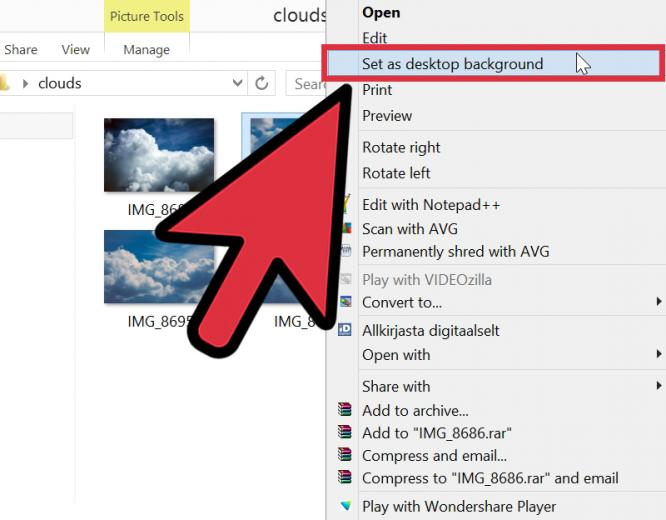This screenshot has height=520, width=666.
Task: Open the View ribbon tab
Action: click(76, 50)
